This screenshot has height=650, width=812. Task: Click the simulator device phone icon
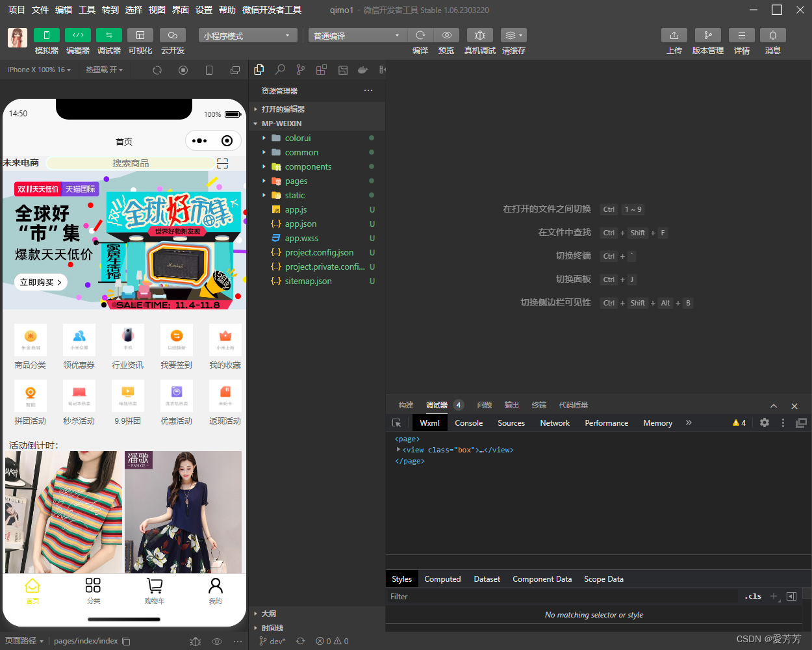coord(209,70)
